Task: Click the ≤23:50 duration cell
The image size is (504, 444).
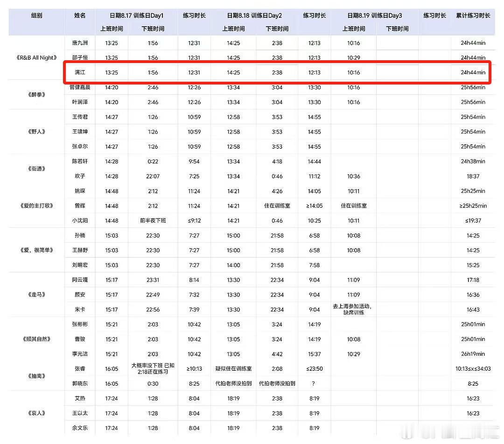Action: [314, 368]
